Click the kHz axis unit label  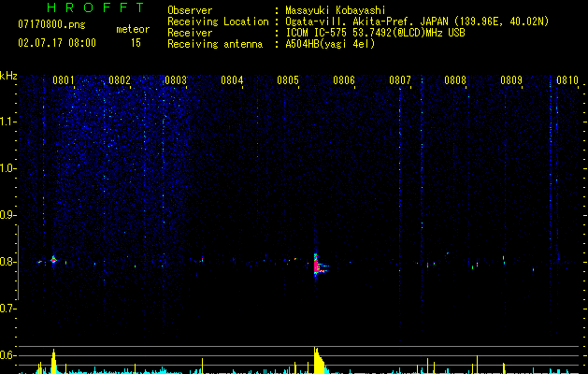8,76
